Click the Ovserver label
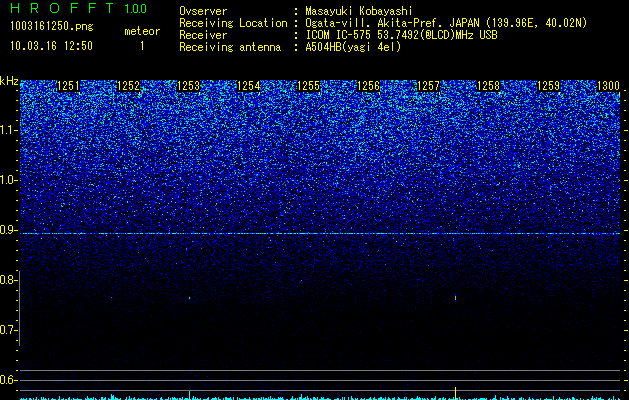Image resolution: width=629 pixels, height=400 pixels. coord(203,11)
